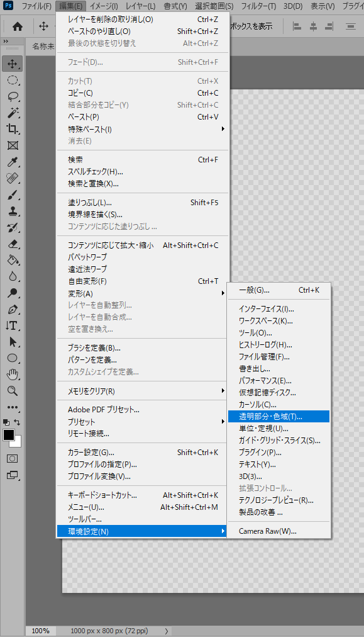The width and height of the screenshot is (364, 637).
Task: Select the Ellipse shape tool
Action: click(x=13, y=358)
